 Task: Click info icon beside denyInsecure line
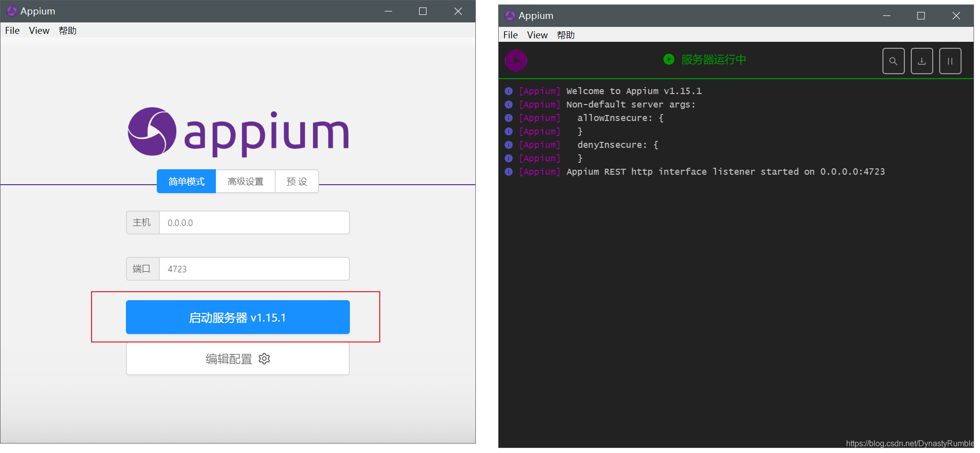pyautogui.click(x=509, y=145)
